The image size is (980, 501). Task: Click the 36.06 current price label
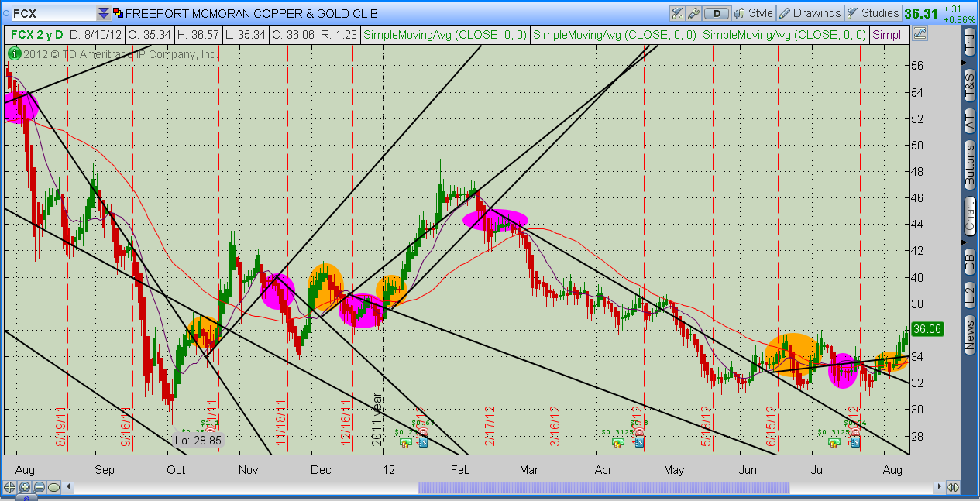pos(927,328)
